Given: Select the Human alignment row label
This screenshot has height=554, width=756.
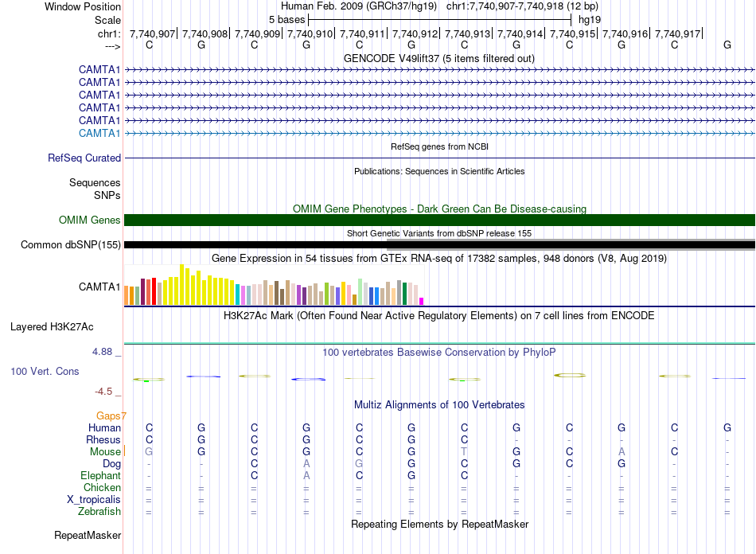Looking at the screenshot, I should point(104,427).
